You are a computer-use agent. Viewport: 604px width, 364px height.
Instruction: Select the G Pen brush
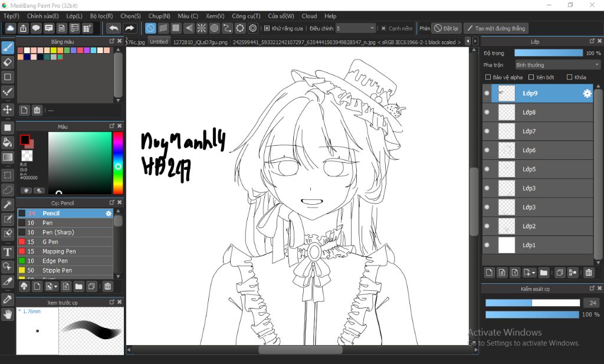(65, 242)
